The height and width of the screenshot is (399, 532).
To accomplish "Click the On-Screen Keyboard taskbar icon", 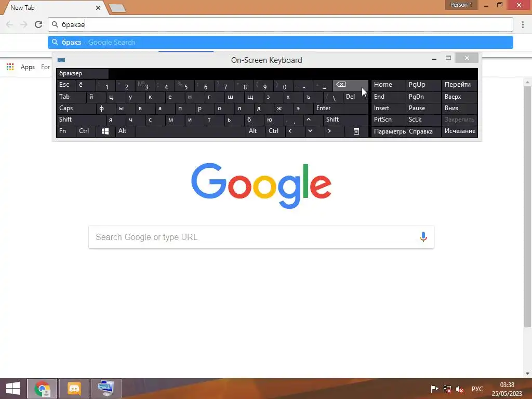I will tap(107, 389).
